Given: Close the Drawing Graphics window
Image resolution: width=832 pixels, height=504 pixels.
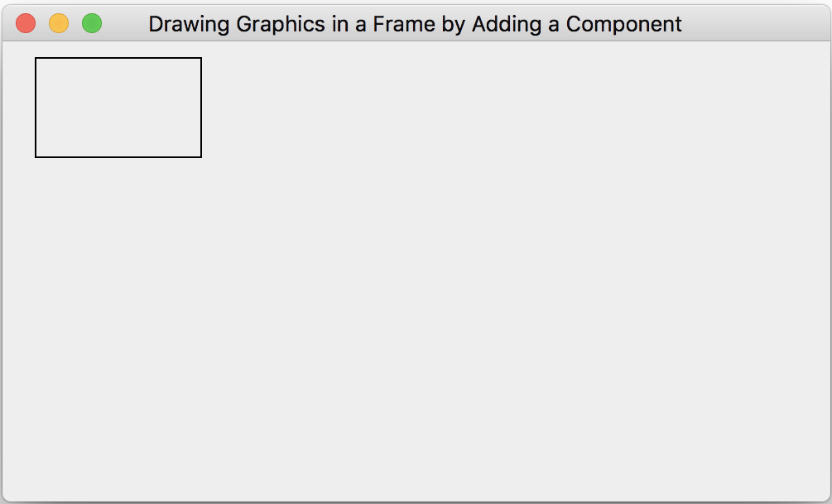Looking at the screenshot, I should click(26, 24).
